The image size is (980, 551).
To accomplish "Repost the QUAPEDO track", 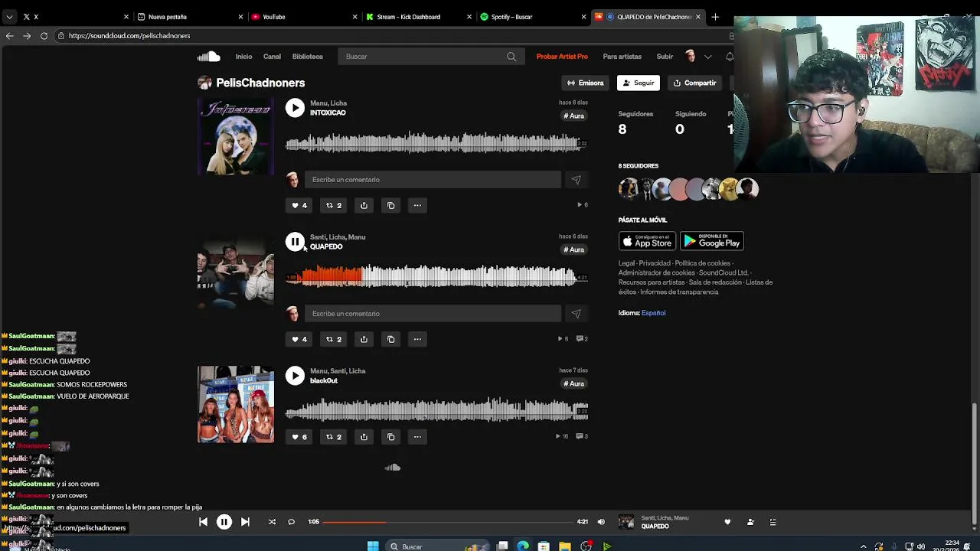I will [334, 339].
